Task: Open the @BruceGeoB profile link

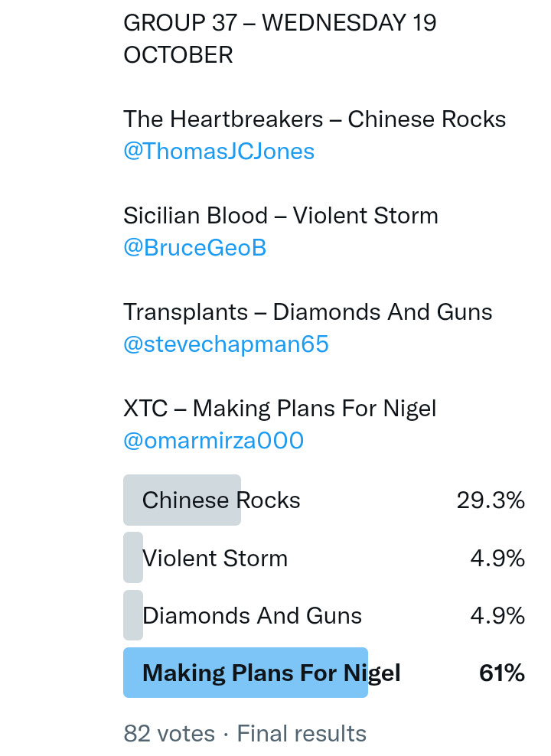Action: (194, 248)
